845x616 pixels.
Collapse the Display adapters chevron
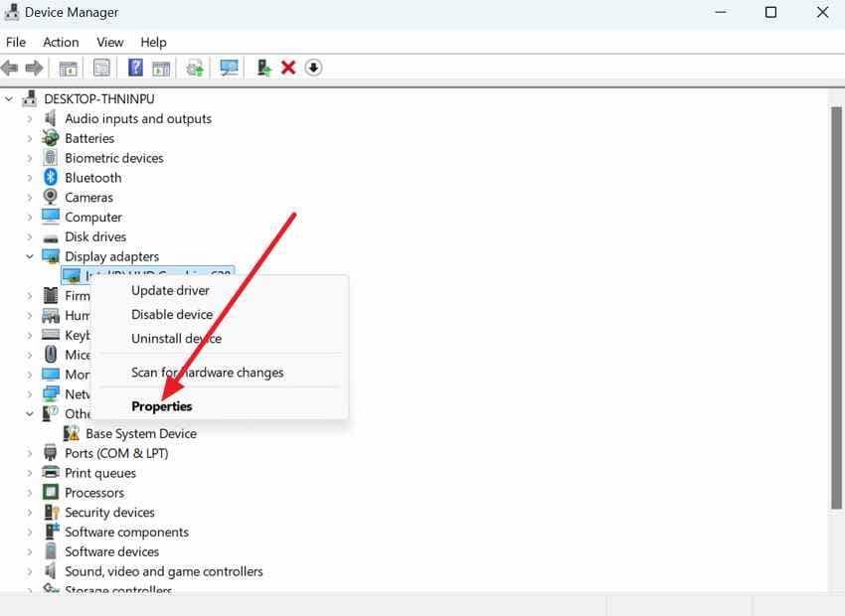pos(30,256)
